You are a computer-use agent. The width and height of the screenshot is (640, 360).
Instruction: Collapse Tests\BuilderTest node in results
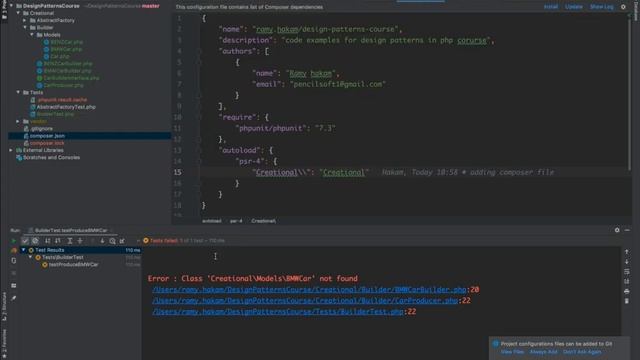(31, 257)
